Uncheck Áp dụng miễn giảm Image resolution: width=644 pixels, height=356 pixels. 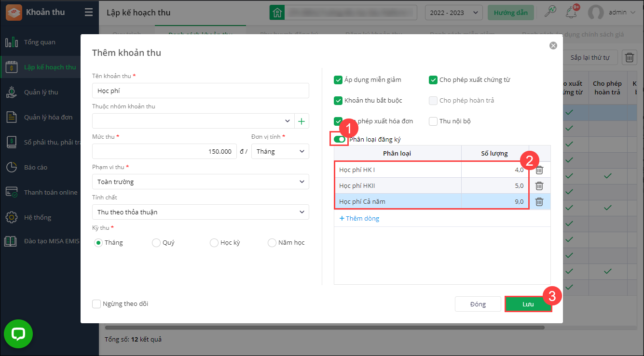coord(338,80)
